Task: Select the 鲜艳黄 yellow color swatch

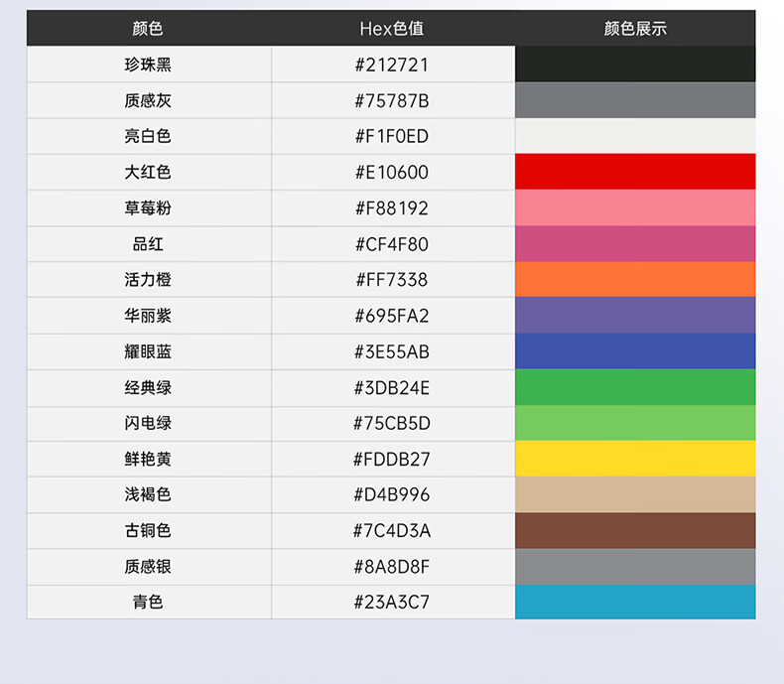Action: [x=635, y=459]
